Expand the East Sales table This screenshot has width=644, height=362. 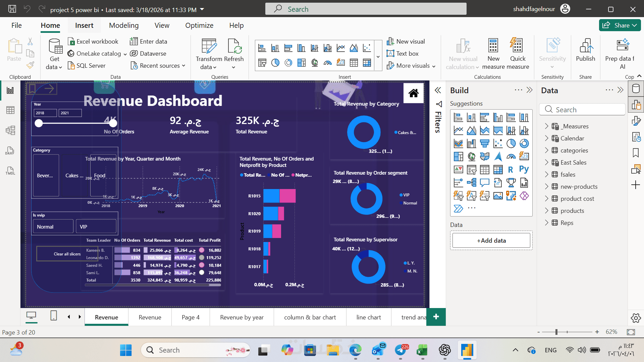(547, 162)
